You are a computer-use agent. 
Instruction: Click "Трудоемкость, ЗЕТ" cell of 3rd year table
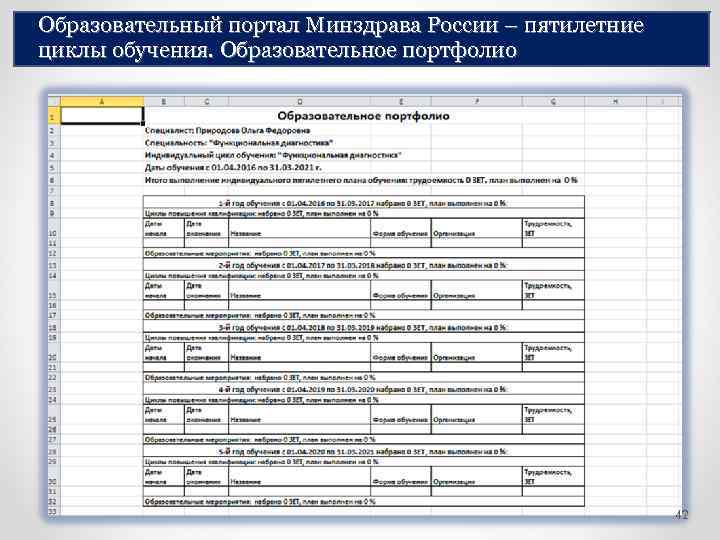(x=553, y=353)
